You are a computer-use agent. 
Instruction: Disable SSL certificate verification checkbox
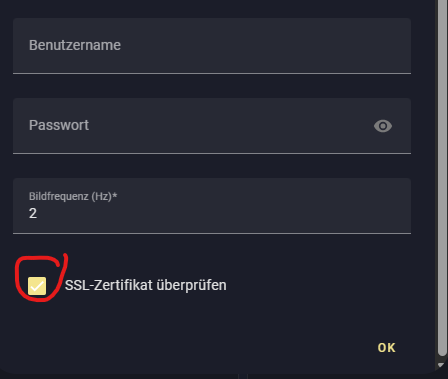37,286
